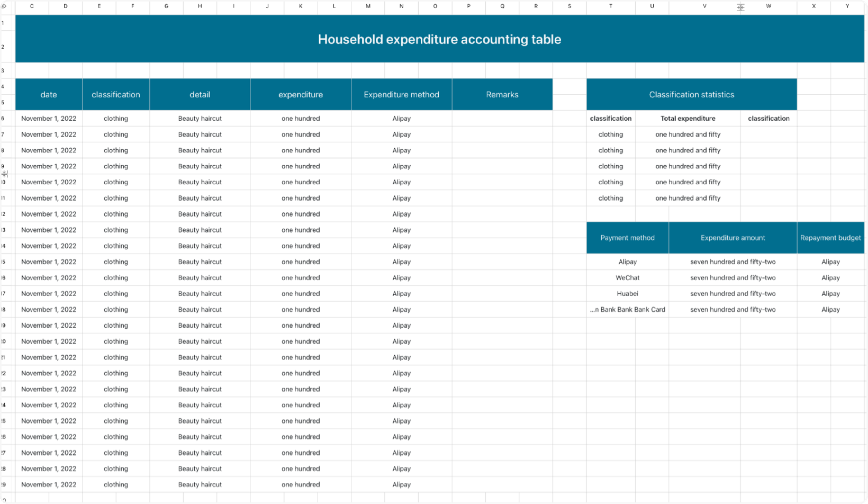Image resolution: width=868 pixels, height=504 pixels.
Task: Select Repayment budget 'Alipay' in WeChat row
Action: (830, 277)
